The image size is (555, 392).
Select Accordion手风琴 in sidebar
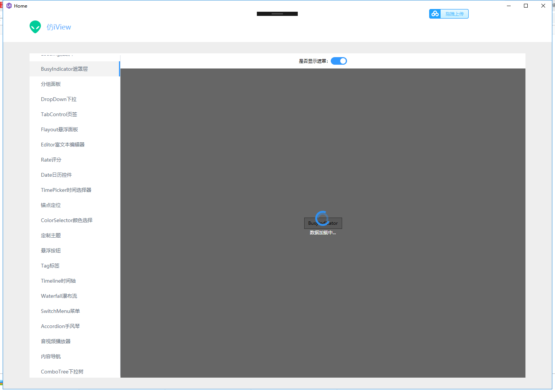click(x=75, y=326)
